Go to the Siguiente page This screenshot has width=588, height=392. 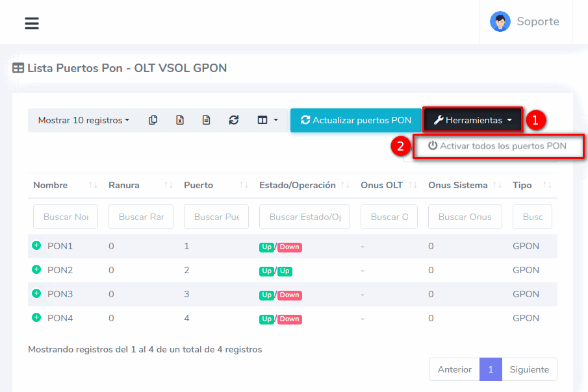click(x=529, y=369)
